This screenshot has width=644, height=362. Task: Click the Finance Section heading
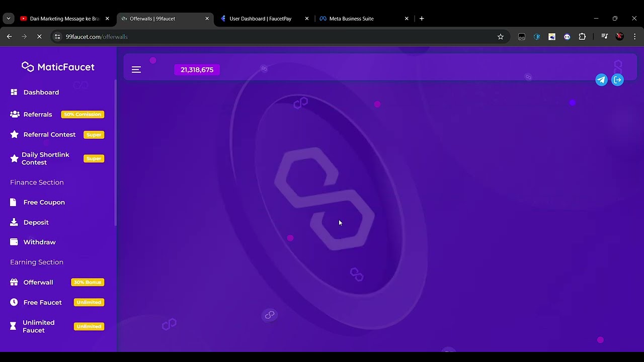point(37,183)
